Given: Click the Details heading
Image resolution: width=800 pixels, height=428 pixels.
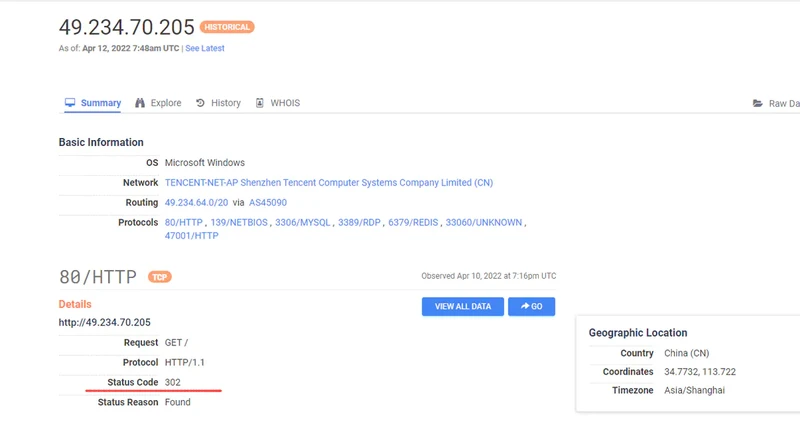Looking at the screenshot, I should pyautogui.click(x=75, y=304).
